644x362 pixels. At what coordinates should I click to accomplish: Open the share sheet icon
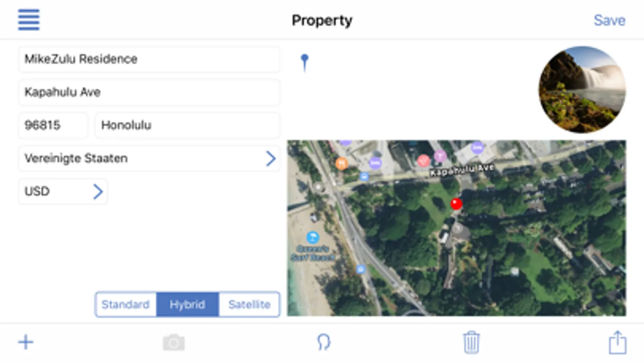(617, 342)
